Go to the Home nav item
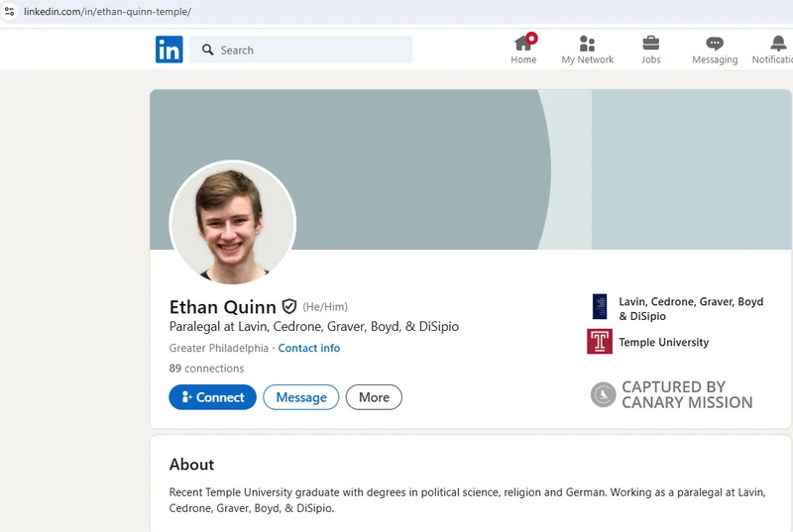 point(523,50)
